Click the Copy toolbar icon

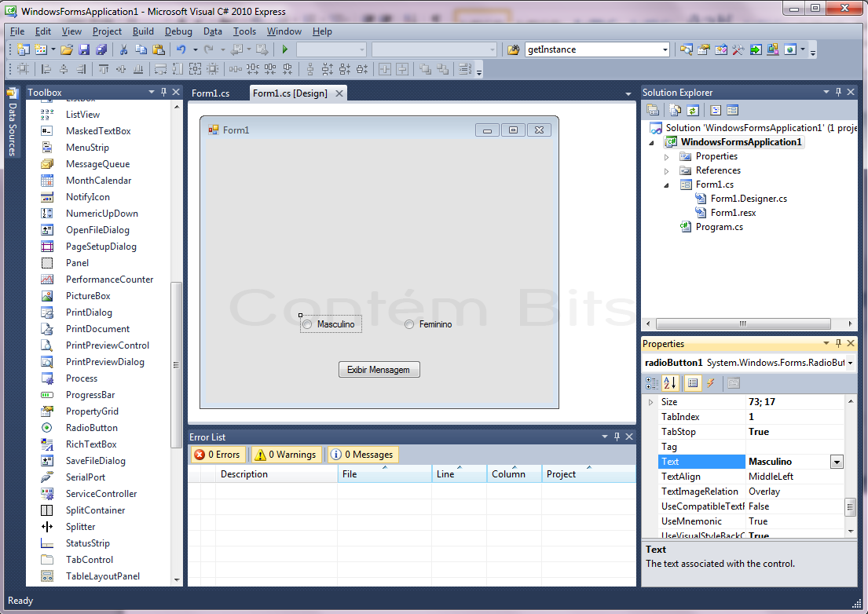141,49
